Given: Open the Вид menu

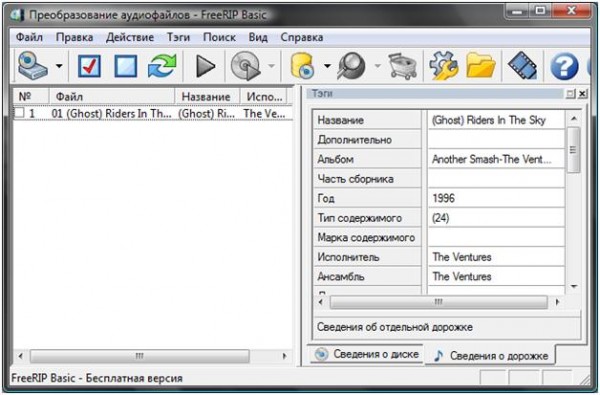Looking at the screenshot, I should coord(258,37).
